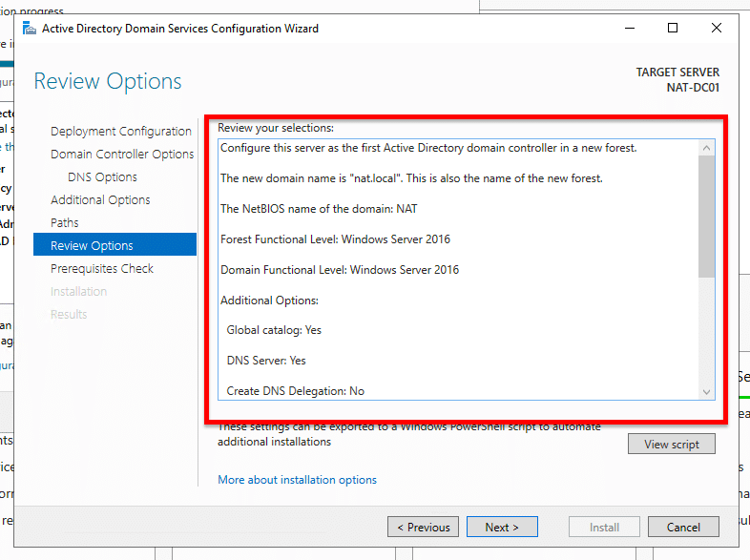Switch to Paths step
Screen dimensions: 750x560
(x=65, y=223)
